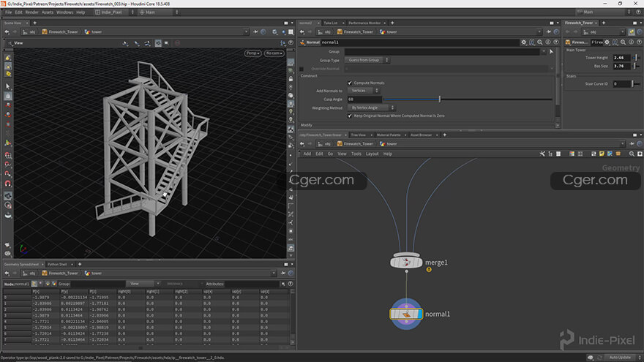
Task: Open the File menu
Action: [x=8, y=12]
